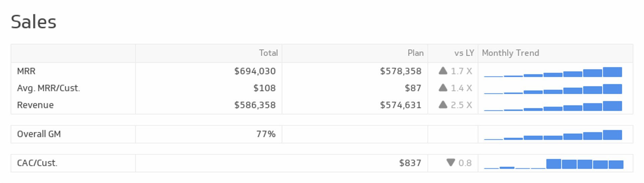Select the Plan column header
This screenshot has width=644, height=183.
415,53
